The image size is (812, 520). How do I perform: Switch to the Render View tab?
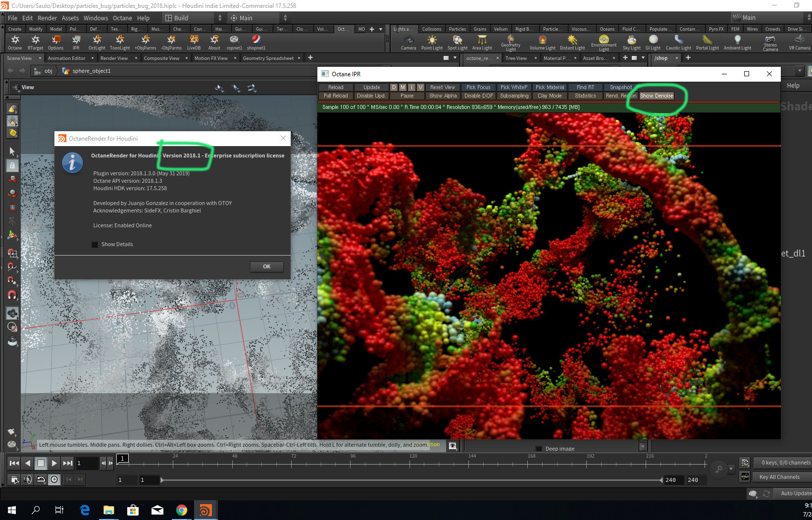(114, 58)
